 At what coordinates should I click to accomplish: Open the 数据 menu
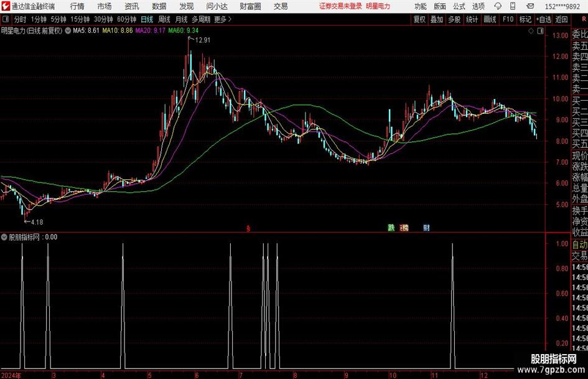159,6
